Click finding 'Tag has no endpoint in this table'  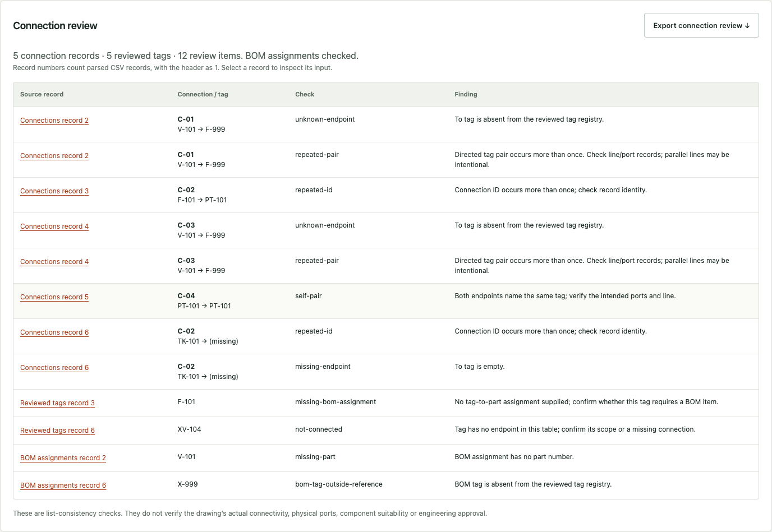coord(575,429)
